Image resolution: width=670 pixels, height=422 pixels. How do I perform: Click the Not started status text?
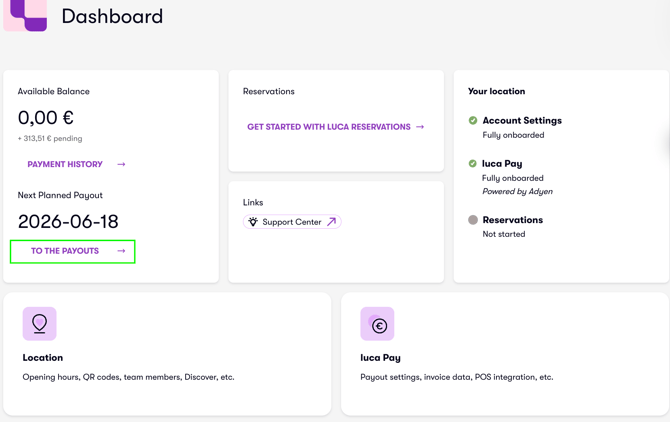[504, 234]
